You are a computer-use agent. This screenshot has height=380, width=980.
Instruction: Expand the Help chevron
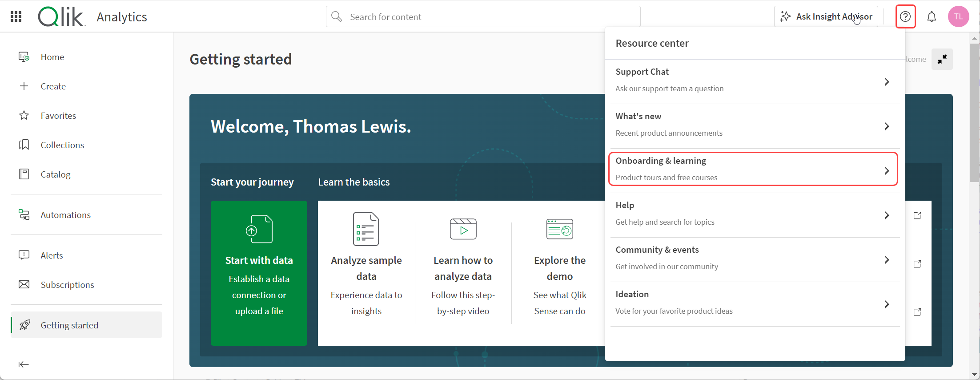[x=887, y=215]
